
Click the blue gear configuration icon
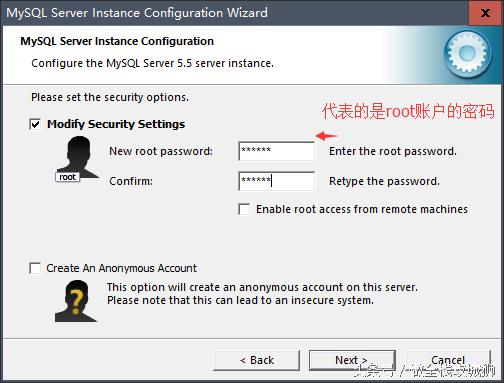point(467,54)
